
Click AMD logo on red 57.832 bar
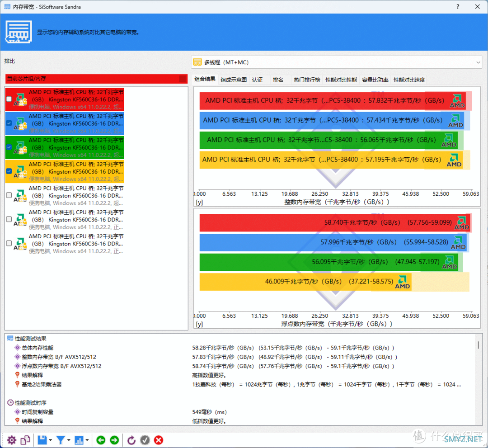[x=457, y=101]
